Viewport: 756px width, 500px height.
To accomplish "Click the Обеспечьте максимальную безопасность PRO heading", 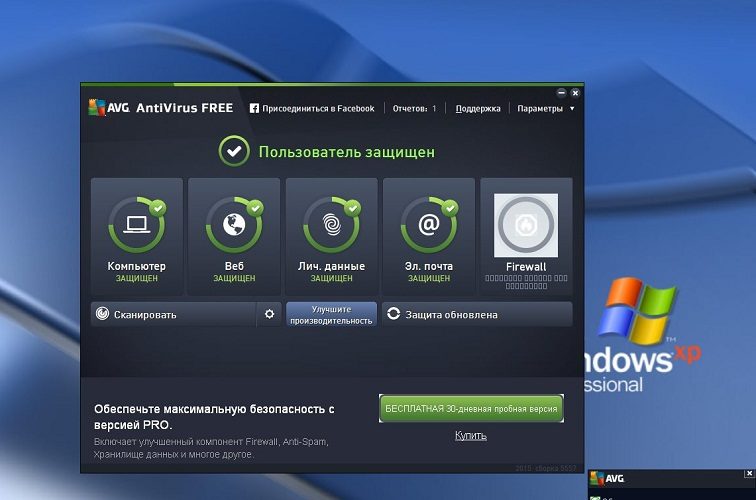I will tap(214, 417).
